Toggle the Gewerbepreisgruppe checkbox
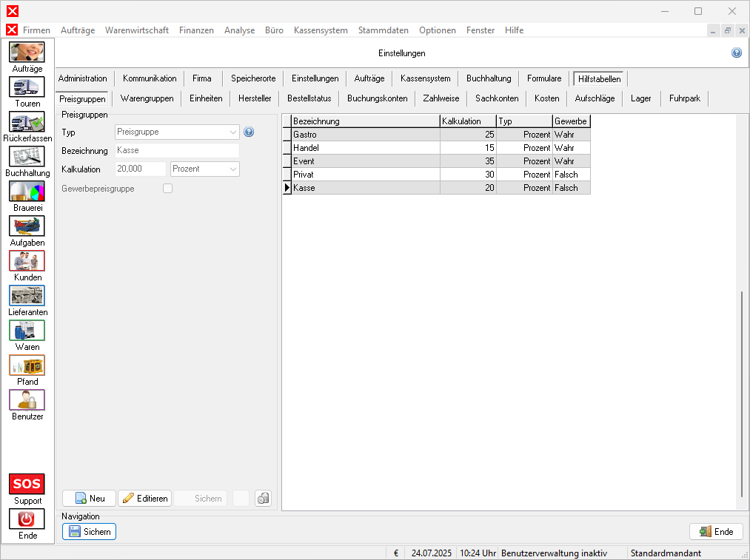Image resolution: width=750 pixels, height=560 pixels. pos(167,189)
